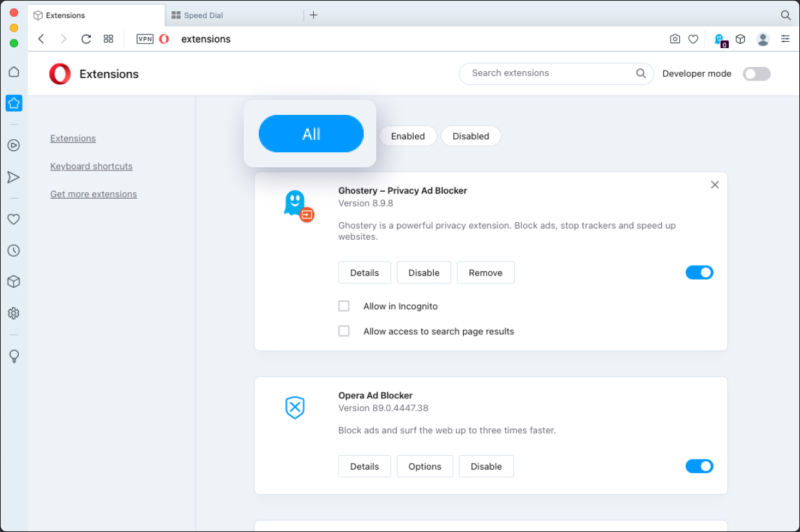Screen dimensions: 800x532
Task: Click the Ghostery extension icon in the toolbar
Action: pos(719,39)
